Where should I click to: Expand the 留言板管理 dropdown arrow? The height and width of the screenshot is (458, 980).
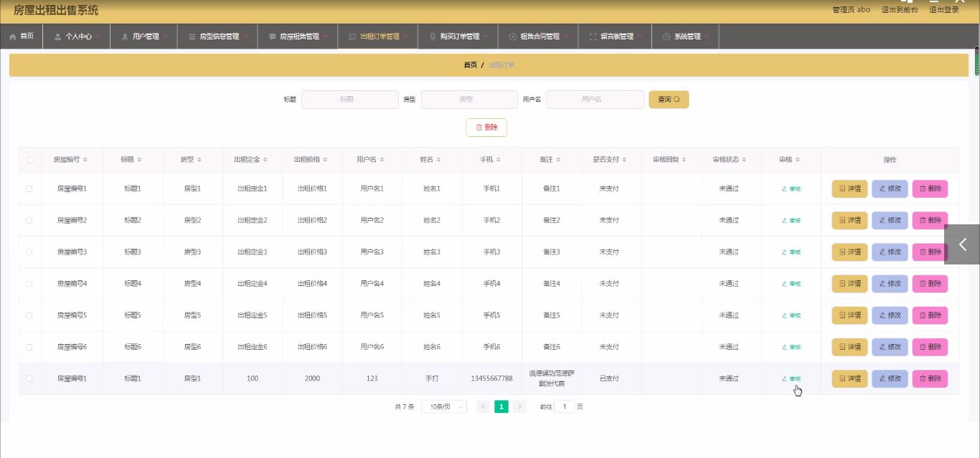pos(640,36)
